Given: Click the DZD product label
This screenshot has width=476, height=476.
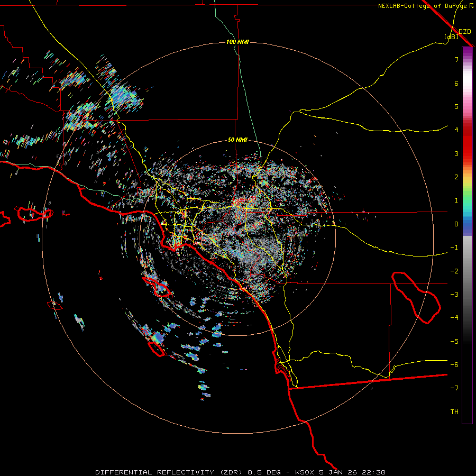Looking at the screenshot, I should 465,32.
